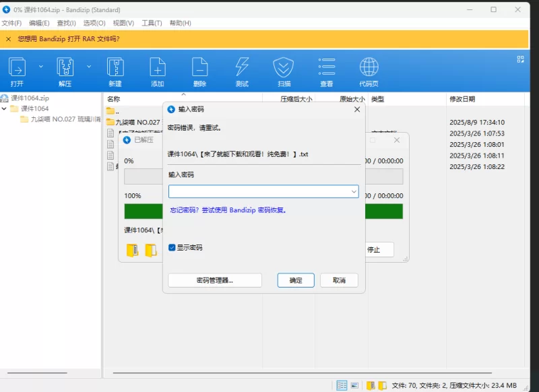Switch to thumbnail view icon in status bar

click(354, 385)
